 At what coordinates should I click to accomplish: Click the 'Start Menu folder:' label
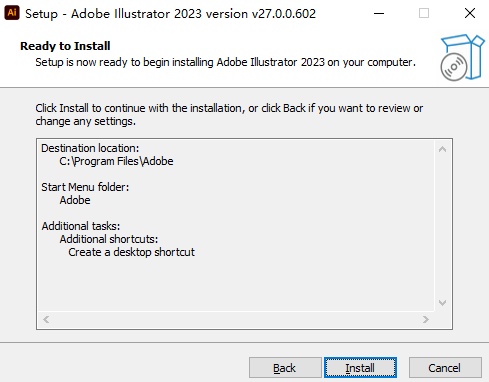(x=85, y=187)
